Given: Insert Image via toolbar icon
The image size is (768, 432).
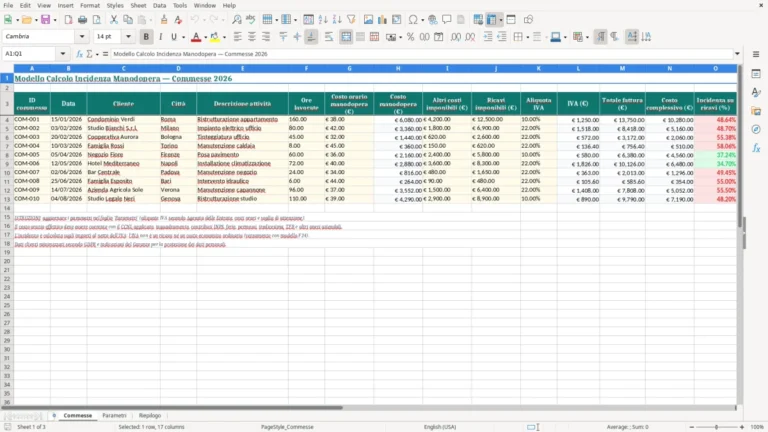Looking at the screenshot, I should point(368,20).
